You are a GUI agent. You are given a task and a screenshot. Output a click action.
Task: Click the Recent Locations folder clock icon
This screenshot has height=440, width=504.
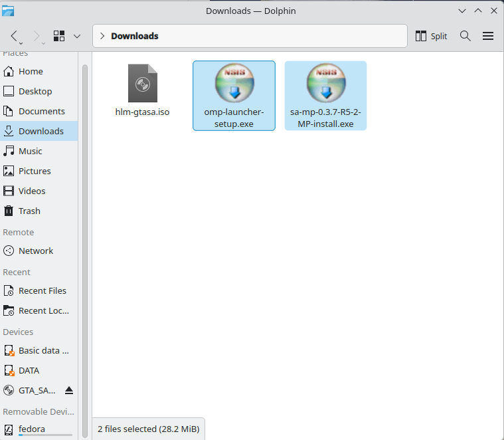tap(9, 310)
